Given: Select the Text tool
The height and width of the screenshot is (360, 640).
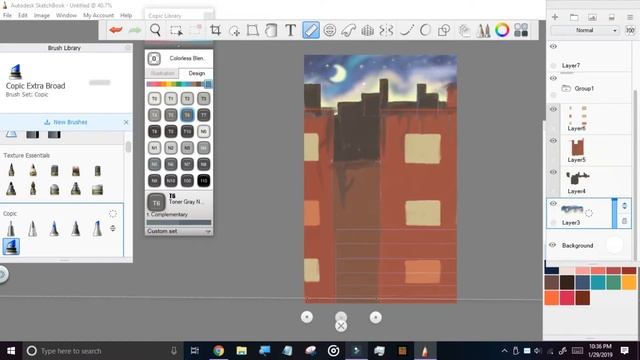Looking at the screenshot, I should click(290, 30).
